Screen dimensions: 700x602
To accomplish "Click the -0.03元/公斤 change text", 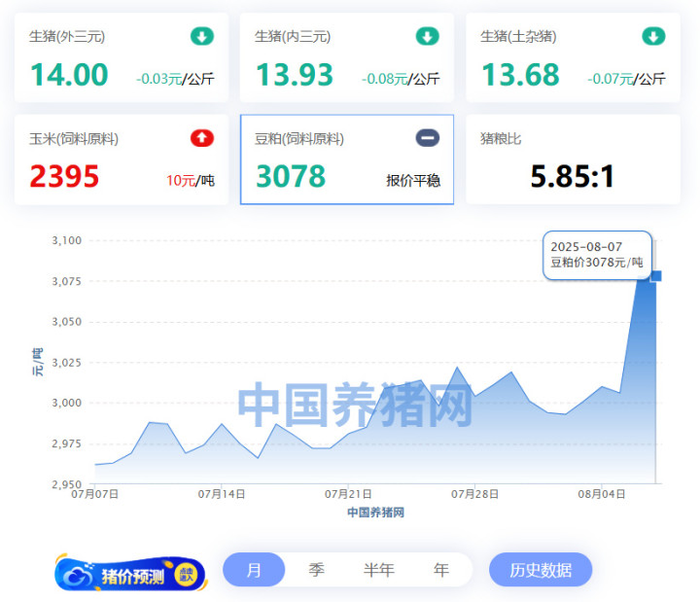I will pyautogui.click(x=175, y=79).
